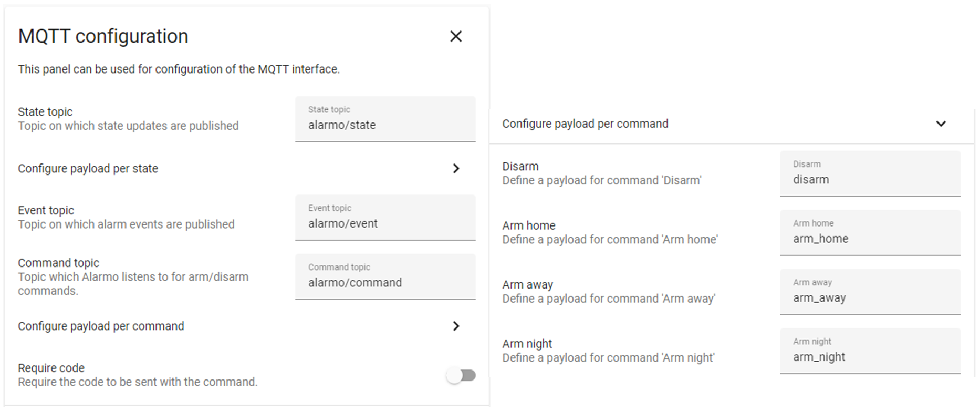Toggle the Require code switch

point(461,375)
